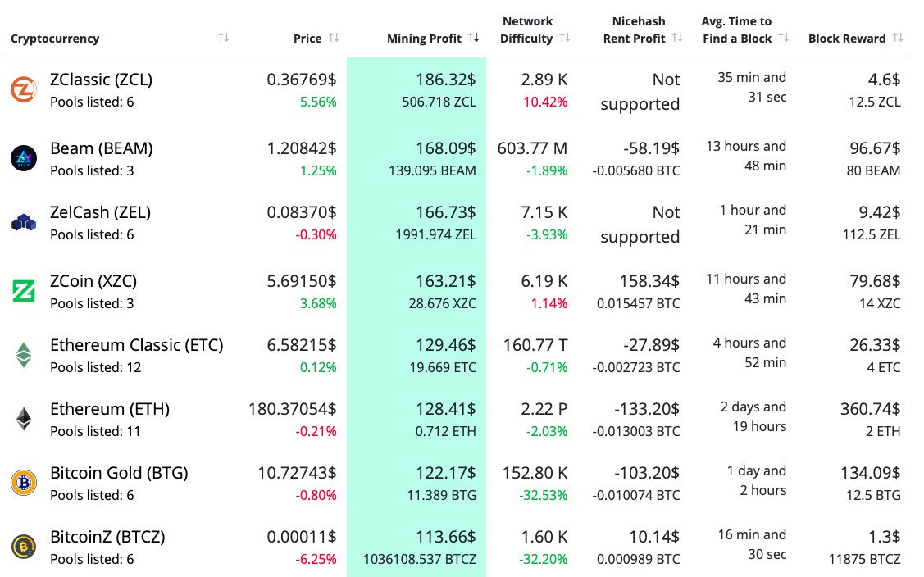Click the BitcoinZ (BTCZ) coin logo

24,547
